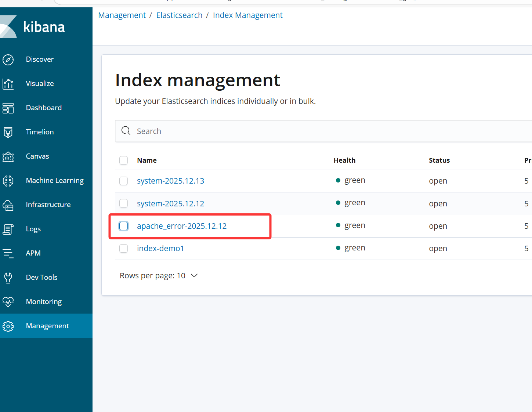Click green health of system-2025.12.13
This screenshot has height=412, width=532.
351,180
